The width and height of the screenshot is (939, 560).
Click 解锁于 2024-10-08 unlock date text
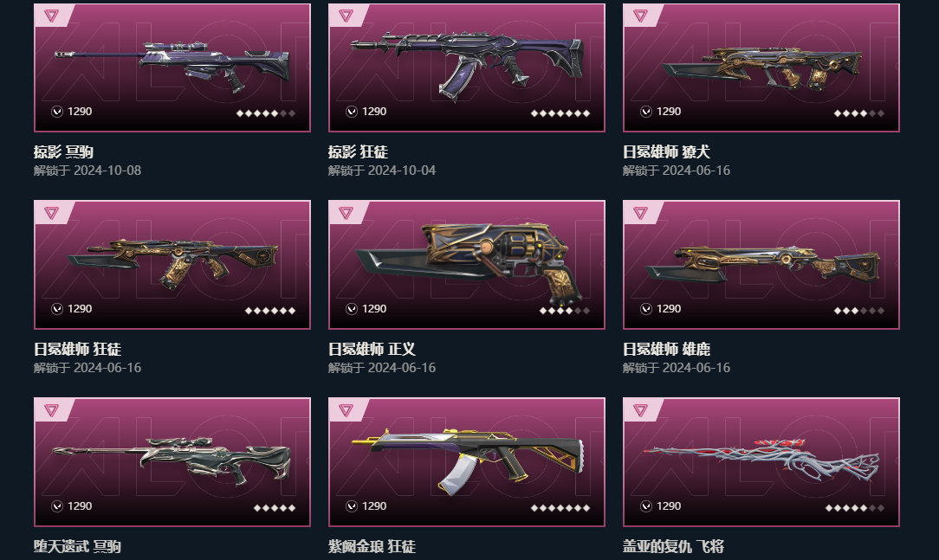click(x=87, y=171)
